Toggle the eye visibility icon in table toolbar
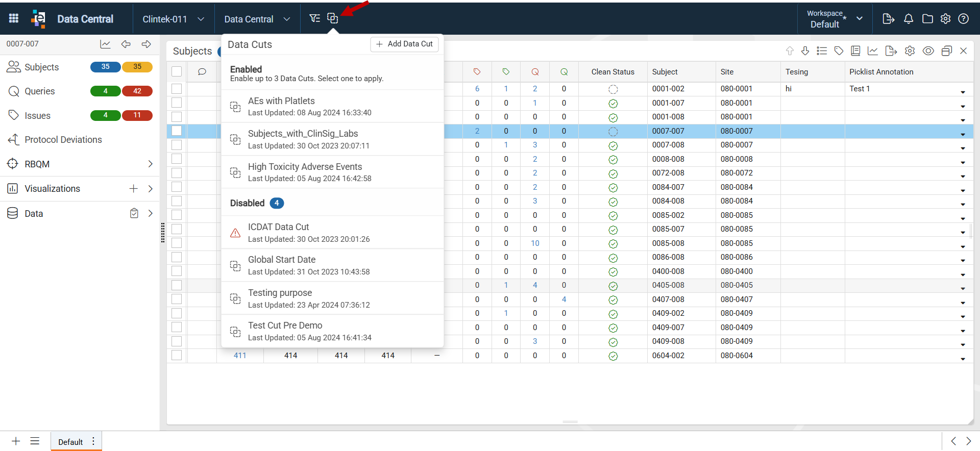The width and height of the screenshot is (980, 451). click(928, 51)
